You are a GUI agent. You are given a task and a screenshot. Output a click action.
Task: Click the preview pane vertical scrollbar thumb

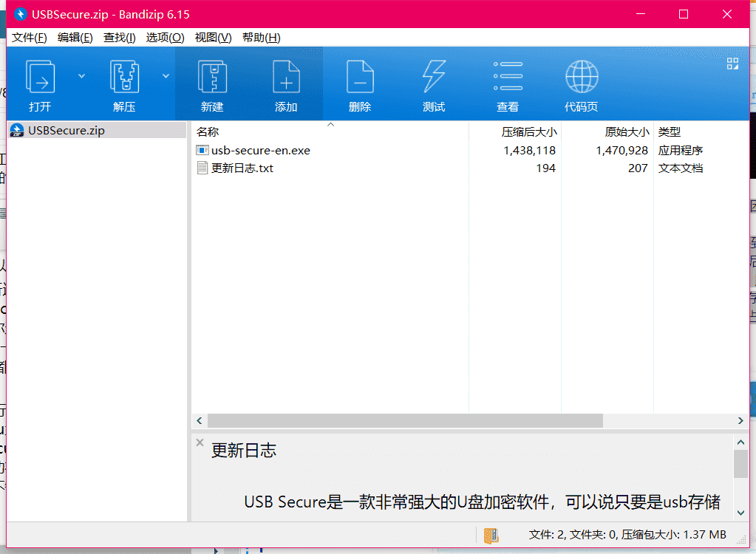tap(740, 464)
